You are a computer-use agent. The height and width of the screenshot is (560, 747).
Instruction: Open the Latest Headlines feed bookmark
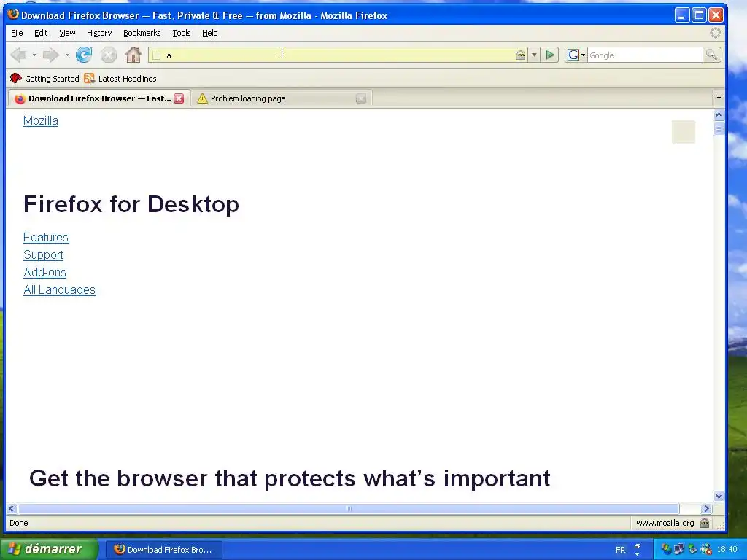click(x=120, y=79)
